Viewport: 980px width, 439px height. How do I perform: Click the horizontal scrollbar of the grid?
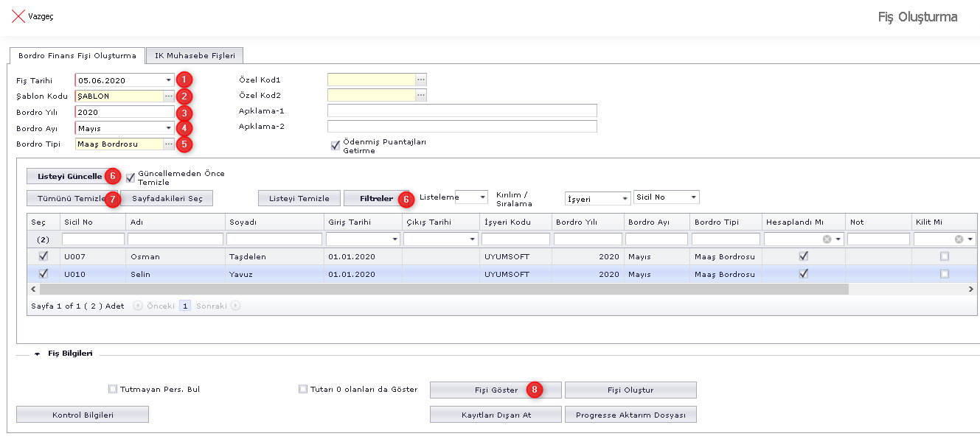(442, 289)
